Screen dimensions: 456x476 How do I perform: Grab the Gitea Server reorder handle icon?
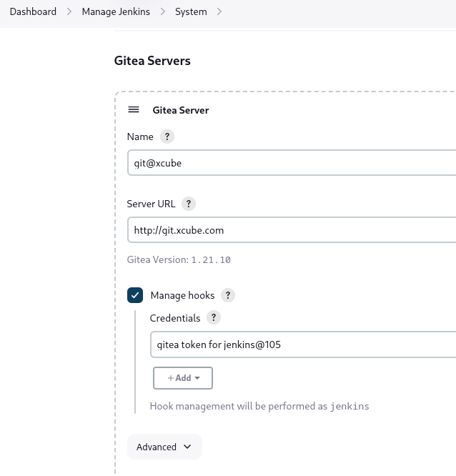pos(134,109)
